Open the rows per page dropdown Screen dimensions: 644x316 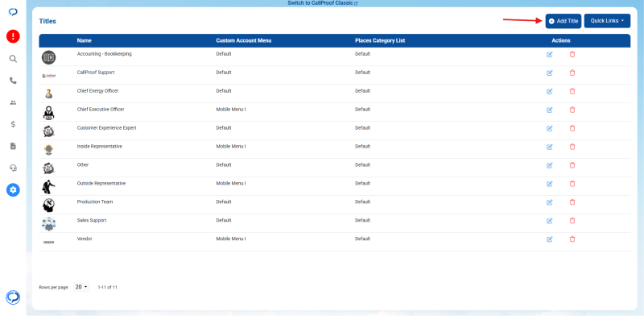tap(81, 287)
